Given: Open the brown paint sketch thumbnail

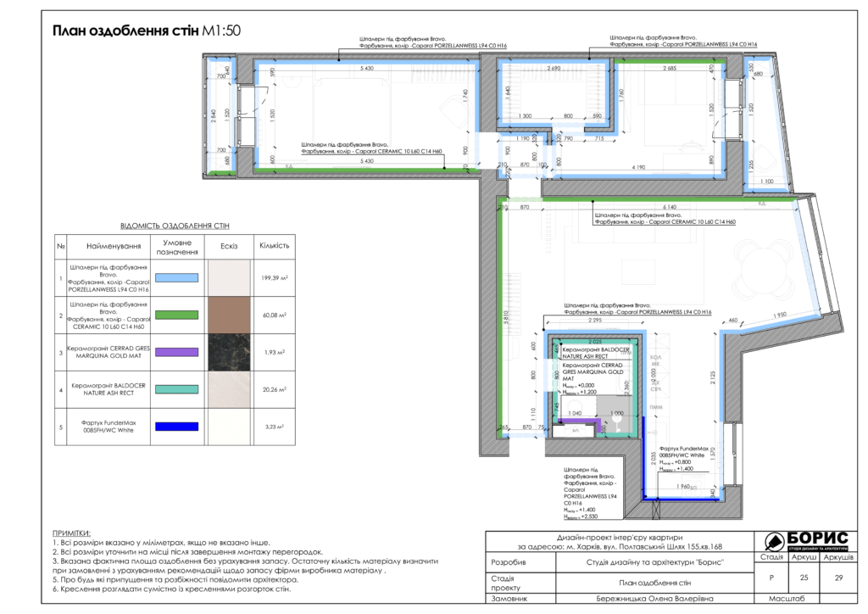Looking at the screenshot, I should [229, 315].
